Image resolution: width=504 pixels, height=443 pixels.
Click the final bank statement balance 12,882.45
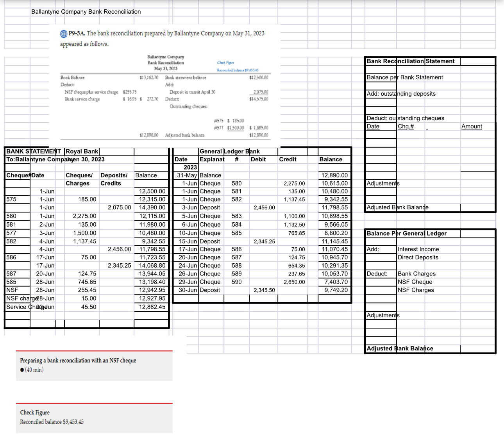coord(152,307)
